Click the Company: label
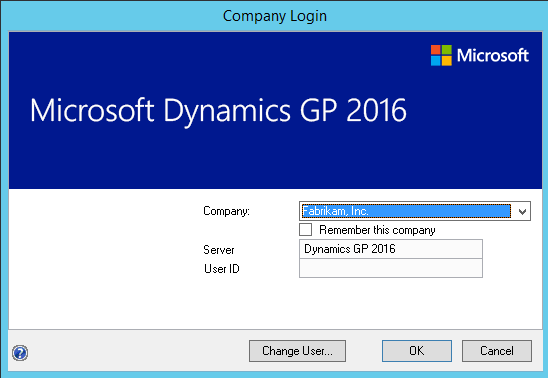548x378 pixels. point(226,211)
